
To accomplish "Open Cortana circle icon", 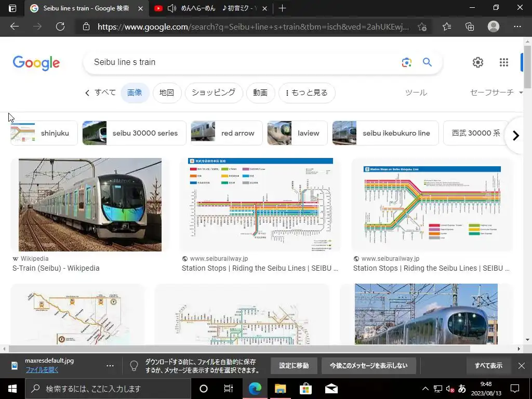I will tap(204, 389).
